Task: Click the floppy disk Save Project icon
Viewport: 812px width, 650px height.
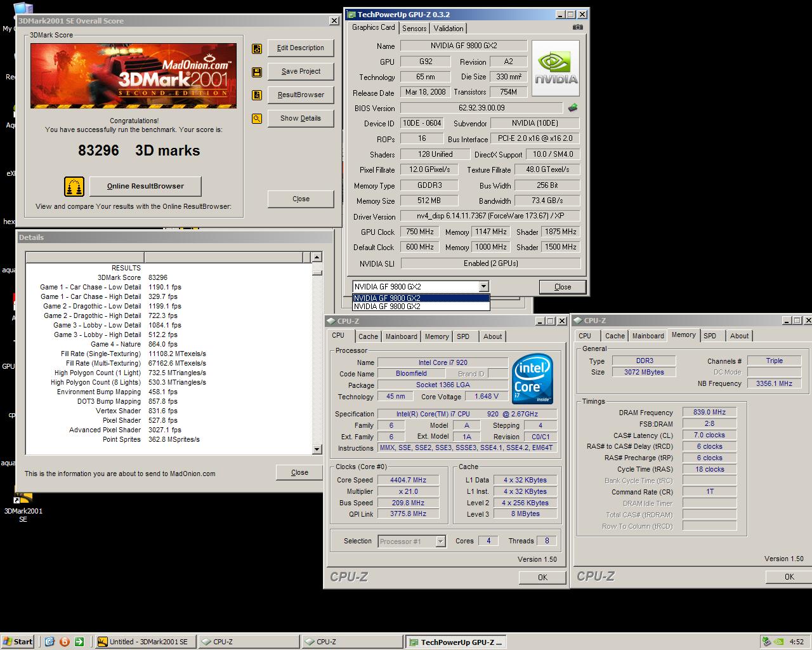Action: [x=257, y=72]
